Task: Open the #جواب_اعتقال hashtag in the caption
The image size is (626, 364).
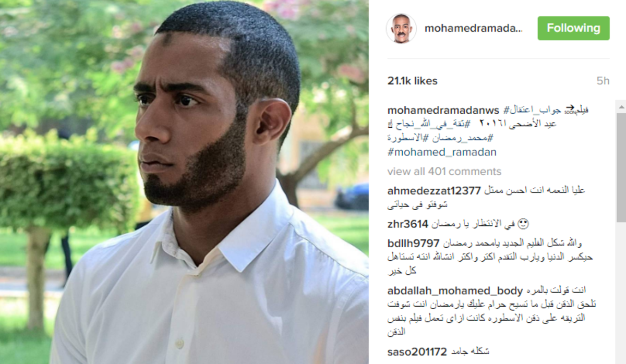Action: click(x=532, y=111)
